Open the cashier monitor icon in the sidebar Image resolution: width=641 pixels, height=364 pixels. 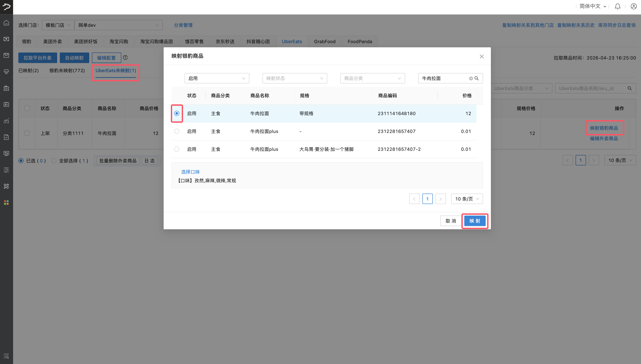[x=7, y=39]
